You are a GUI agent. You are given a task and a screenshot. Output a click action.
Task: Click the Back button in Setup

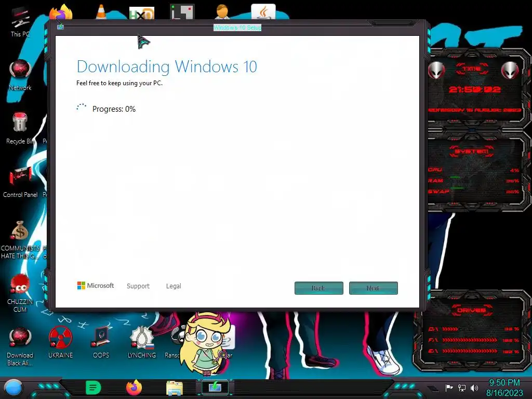pos(319,288)
